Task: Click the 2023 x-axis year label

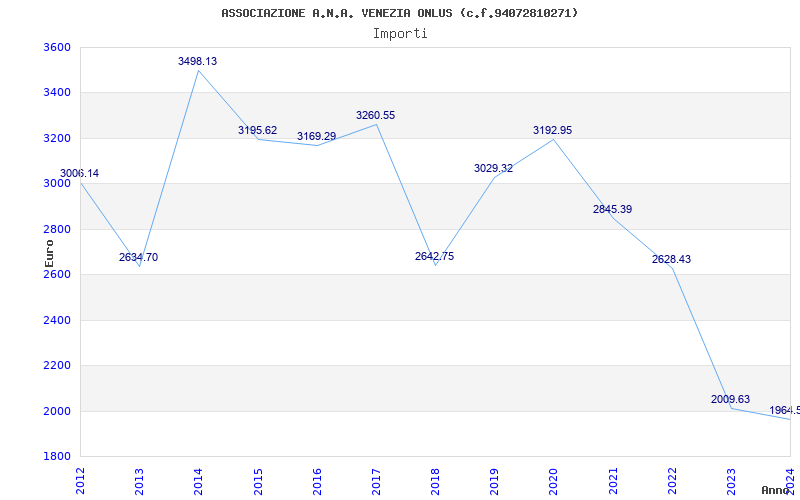Action: (731, 481)
